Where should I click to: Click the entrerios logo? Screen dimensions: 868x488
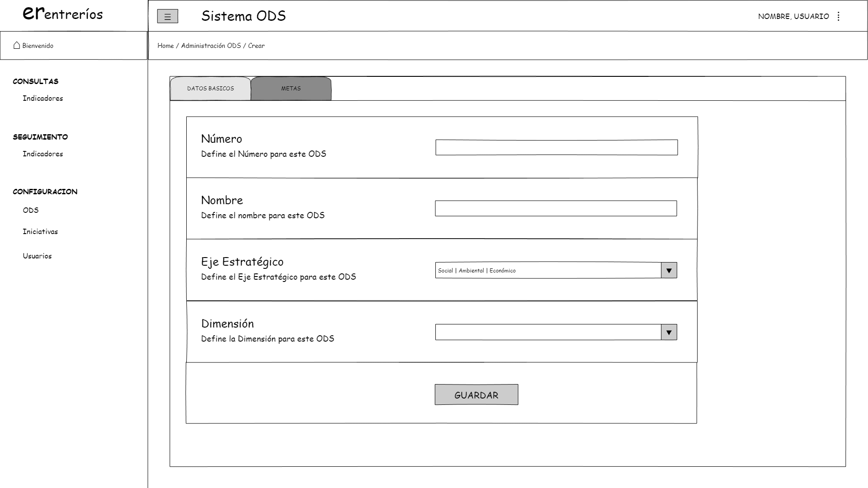coord(63,14)
